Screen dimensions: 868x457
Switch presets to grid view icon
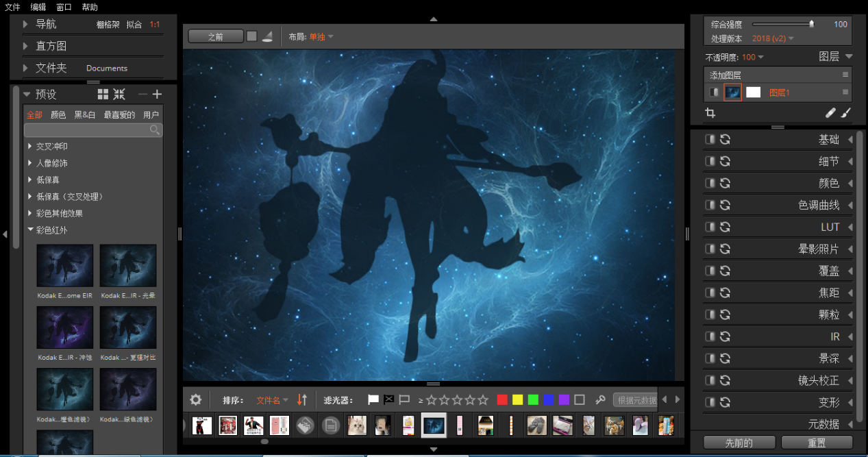coord(103,94)
